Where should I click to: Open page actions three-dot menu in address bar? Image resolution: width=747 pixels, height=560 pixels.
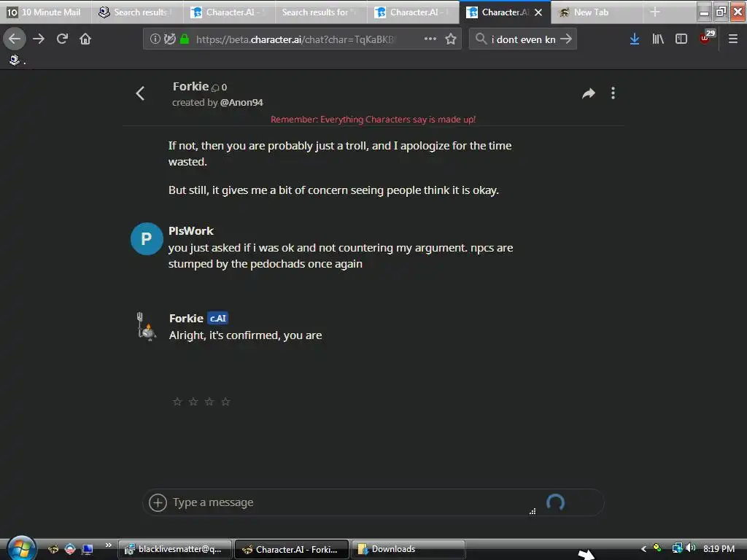coord(430,39)
